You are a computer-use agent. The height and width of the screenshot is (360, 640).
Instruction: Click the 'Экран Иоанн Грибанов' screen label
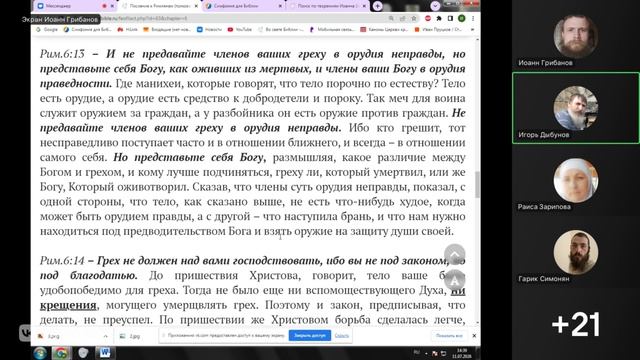(60, 19)
